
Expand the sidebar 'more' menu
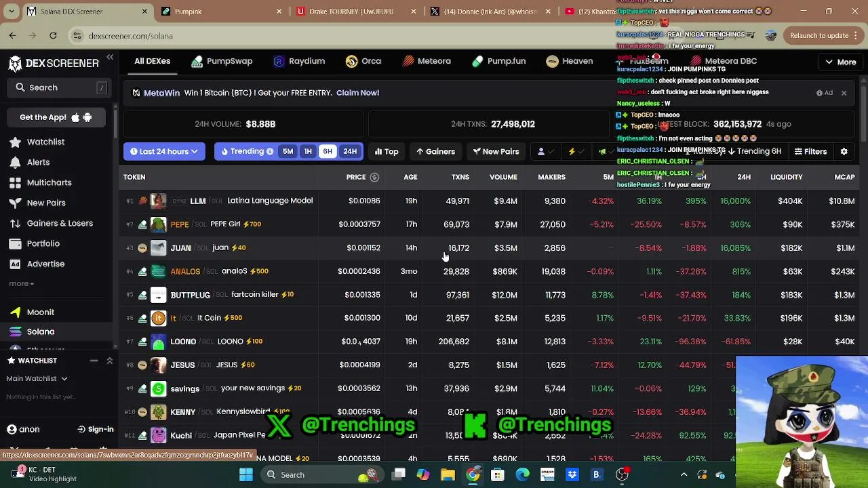point(22,284)
